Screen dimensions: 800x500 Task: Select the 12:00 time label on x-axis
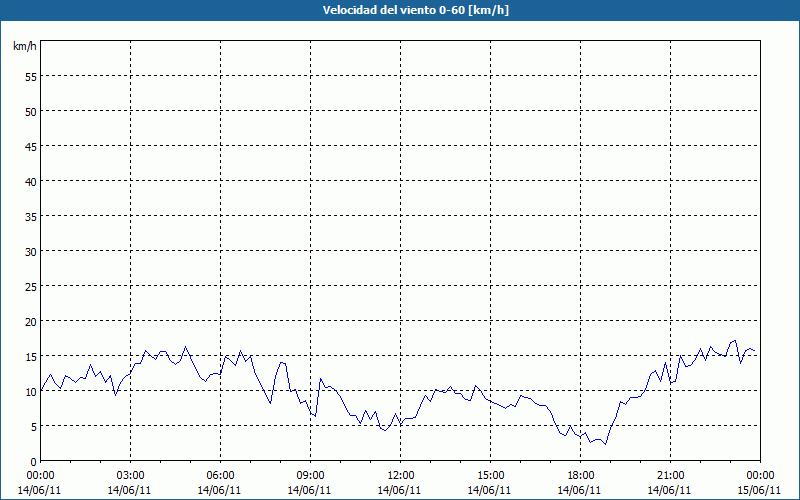point(401,476)
